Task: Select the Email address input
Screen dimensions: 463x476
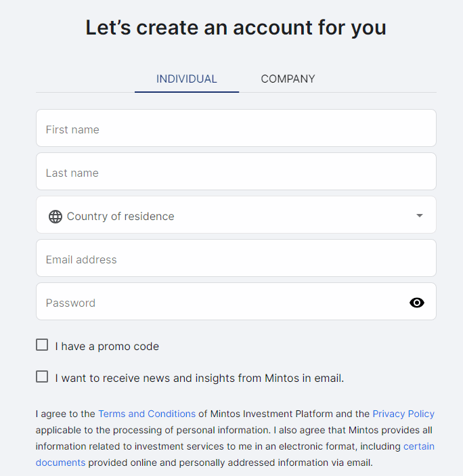Action: tap(236, 259)
